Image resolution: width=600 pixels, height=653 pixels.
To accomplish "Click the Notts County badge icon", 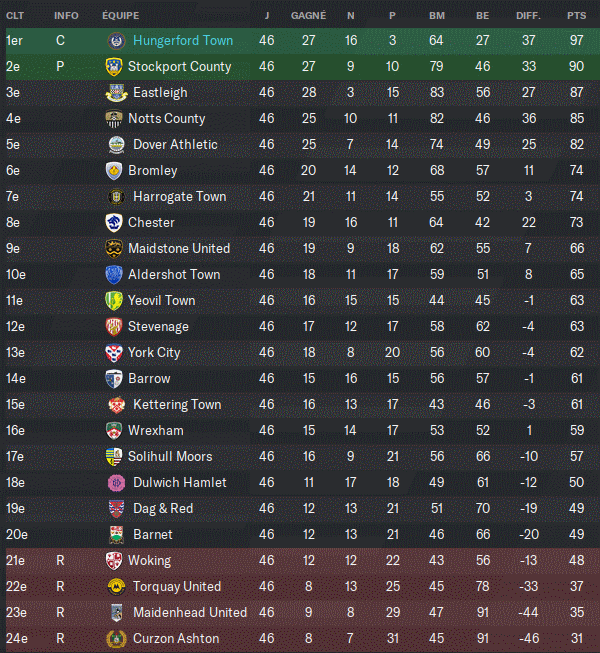I will (x=113, y=119).
